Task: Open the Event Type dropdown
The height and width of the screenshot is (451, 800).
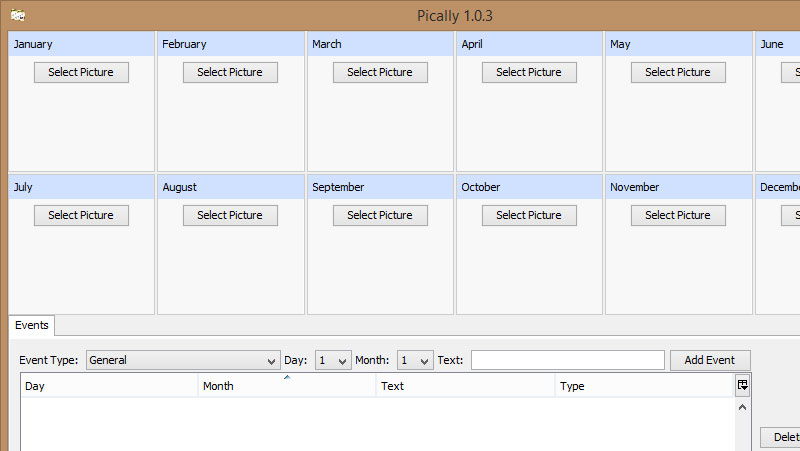Action: pyautogui.click(x=183, y=360)
